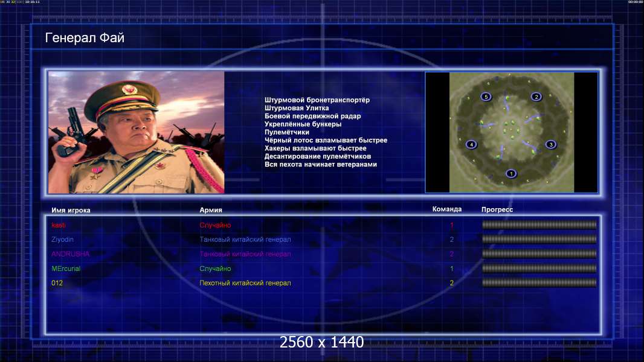Select player name 'ANDRUSHA'
644x362 pixels.
(x=70, y=254)
